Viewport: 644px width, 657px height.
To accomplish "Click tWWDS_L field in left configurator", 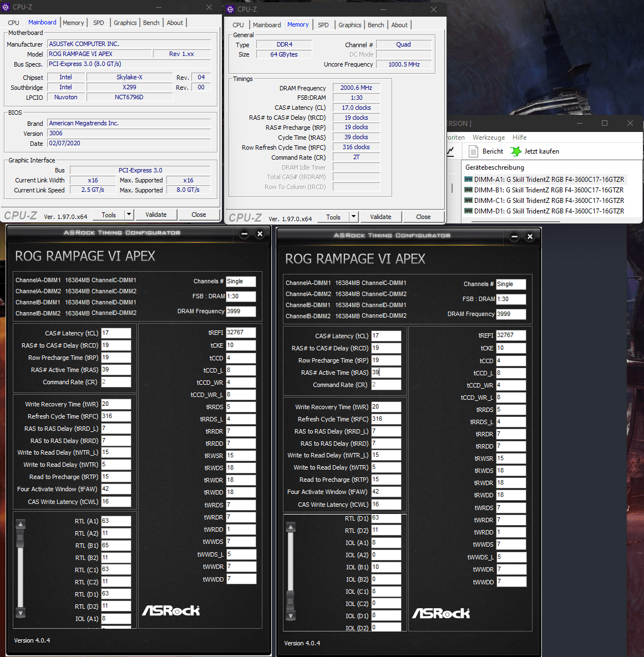I will coord(241,554).
